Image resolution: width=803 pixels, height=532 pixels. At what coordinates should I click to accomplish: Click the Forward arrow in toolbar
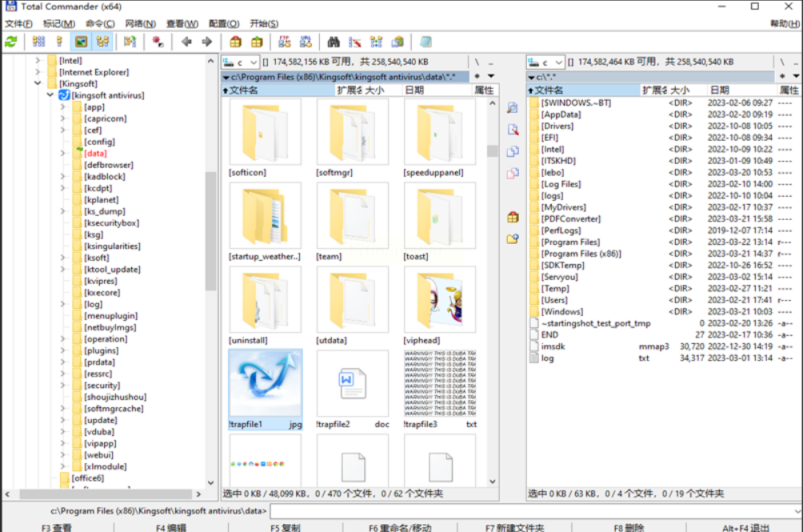click(x=207, y=42)
